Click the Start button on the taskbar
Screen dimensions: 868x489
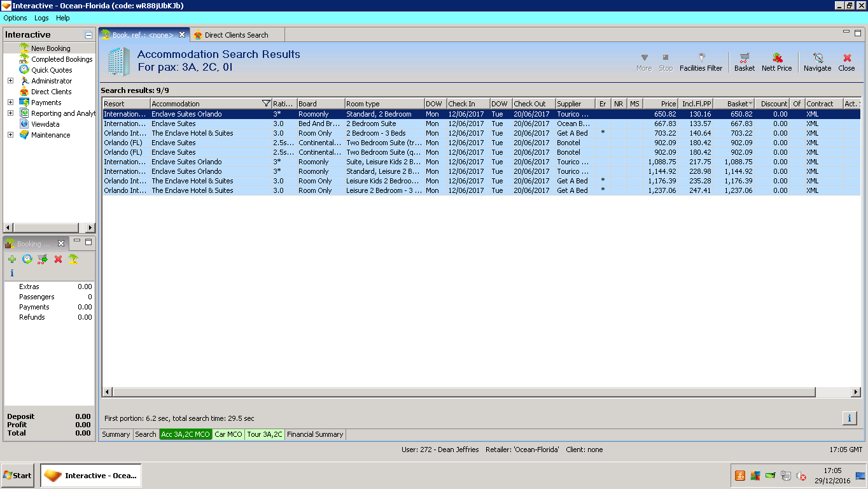(18, 476)
